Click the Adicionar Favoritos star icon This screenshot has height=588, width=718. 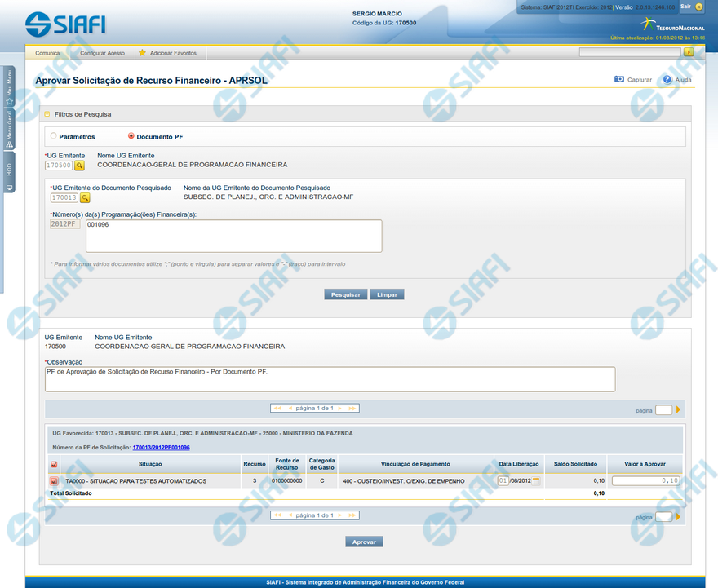(x=142, y=53)
